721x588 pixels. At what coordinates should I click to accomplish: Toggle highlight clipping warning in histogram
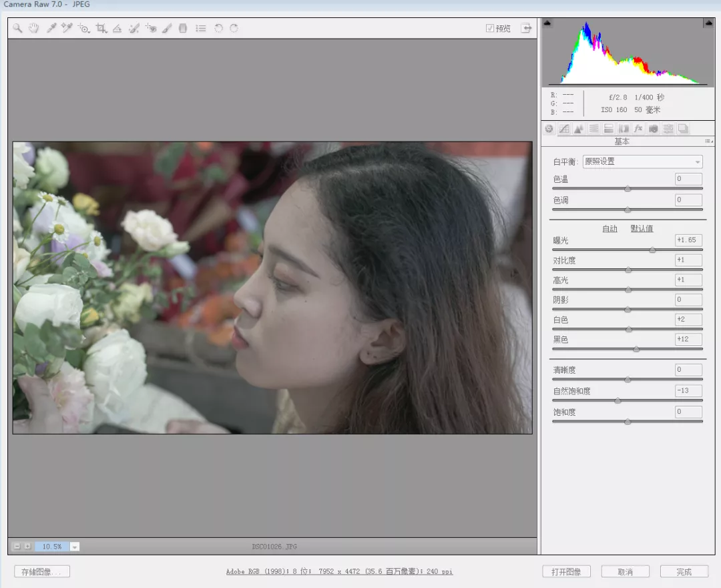pos(708,23)
